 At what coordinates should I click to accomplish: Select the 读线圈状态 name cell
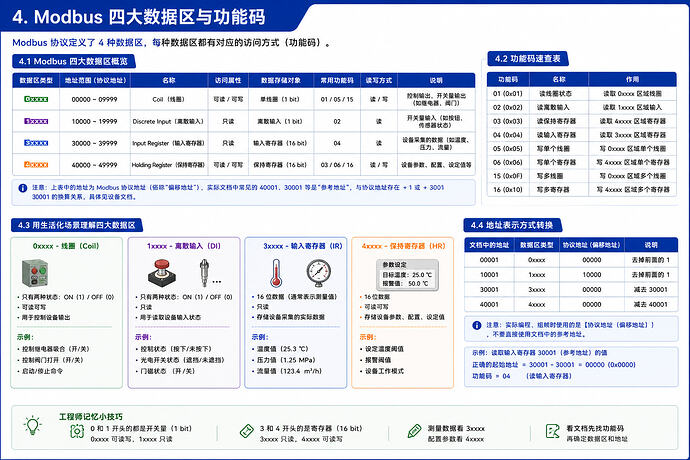pos(559,93)
